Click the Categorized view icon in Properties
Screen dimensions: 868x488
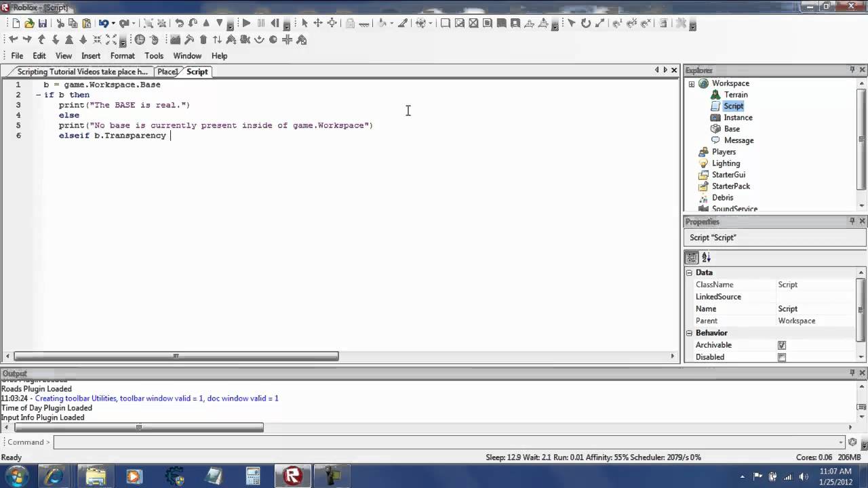(x=692, y=258)
